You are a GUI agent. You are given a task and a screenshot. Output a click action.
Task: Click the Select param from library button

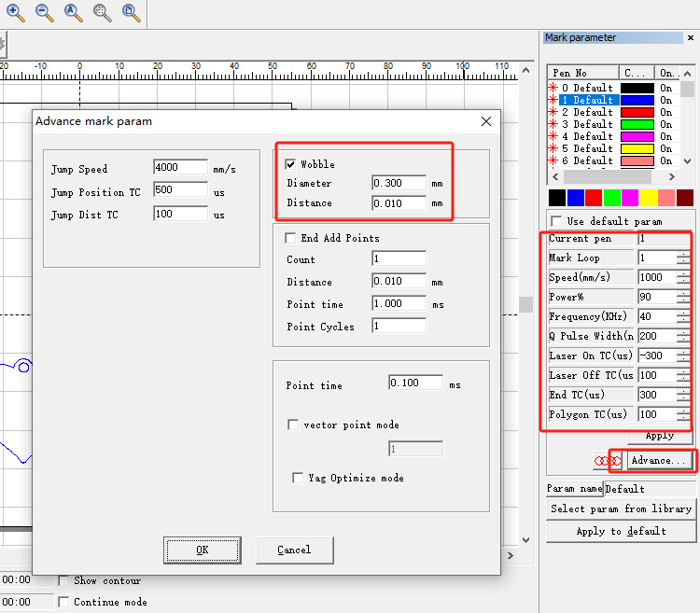[x=621, y=509]
